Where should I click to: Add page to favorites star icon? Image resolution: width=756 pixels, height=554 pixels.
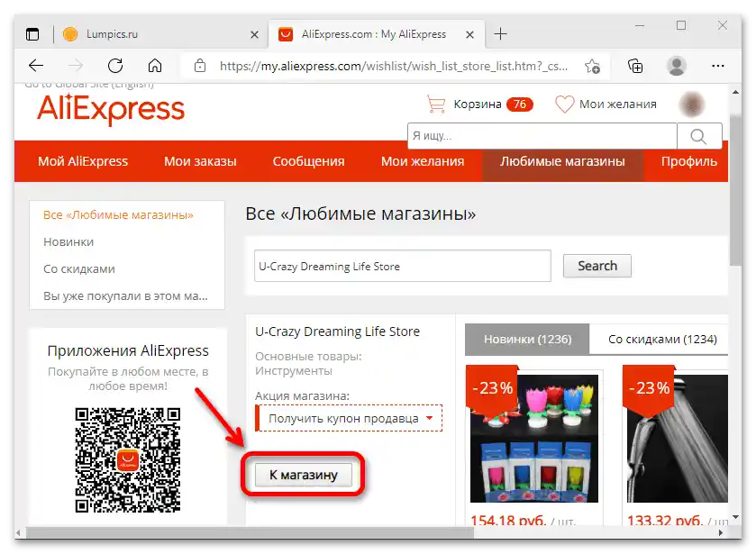point(592,66)
